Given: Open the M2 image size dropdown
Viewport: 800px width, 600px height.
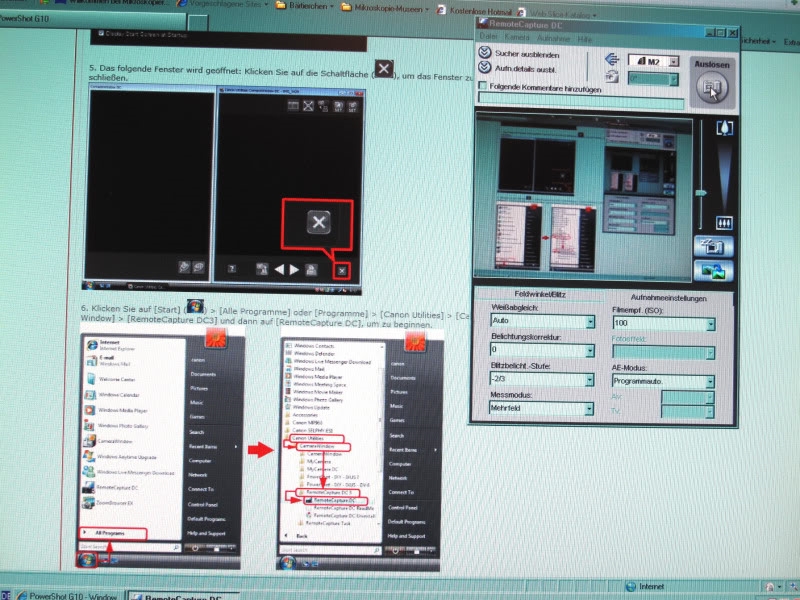Looking at the screenshot, I should pyautogui.click(x=674, y=62).
